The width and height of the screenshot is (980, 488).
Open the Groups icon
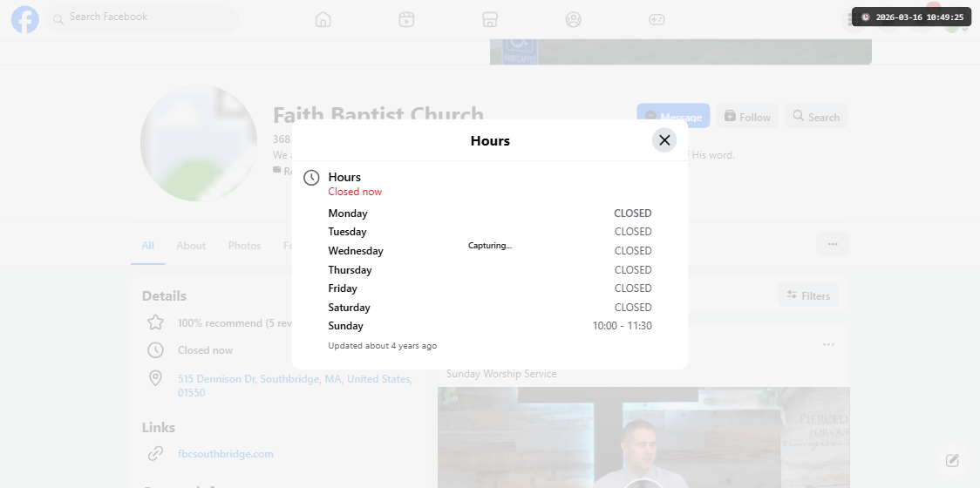pos(573,19)
